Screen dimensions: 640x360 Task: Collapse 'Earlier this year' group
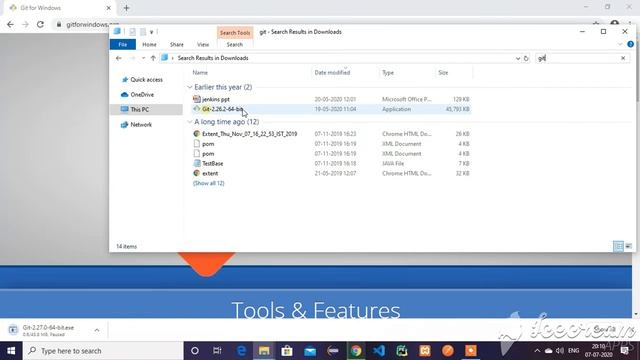(x=190, y=87)
